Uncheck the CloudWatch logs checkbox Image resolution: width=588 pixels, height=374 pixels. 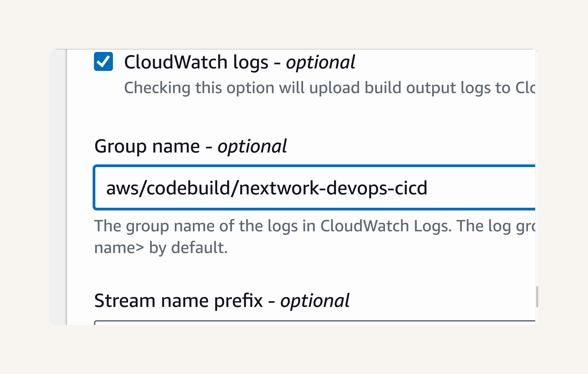tap(103, 62)
